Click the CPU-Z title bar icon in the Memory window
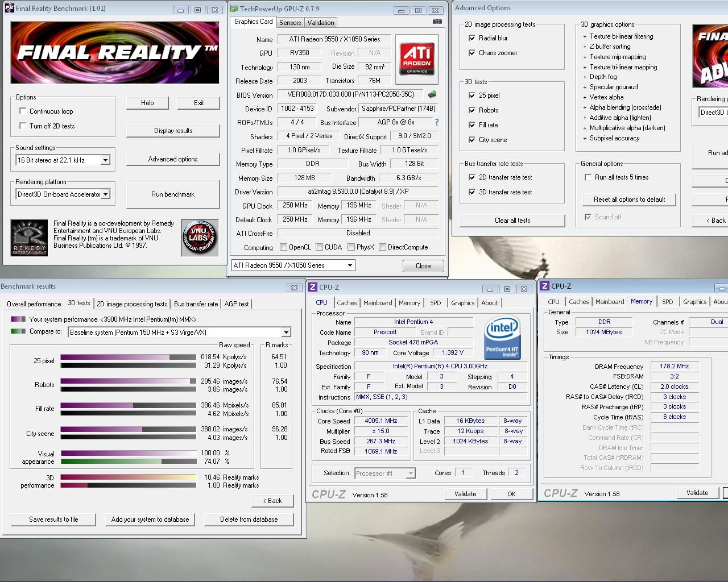 tap(545, 286)
